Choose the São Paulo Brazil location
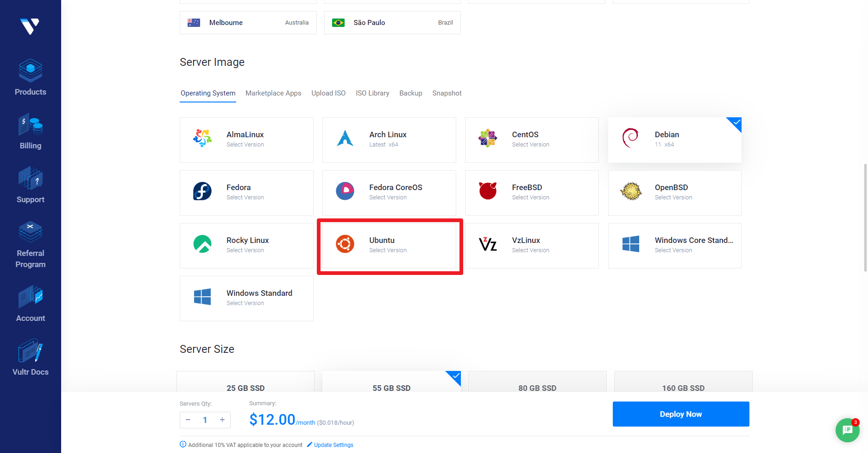The width and height of the screenshot is (868, 453). [392, 23]
